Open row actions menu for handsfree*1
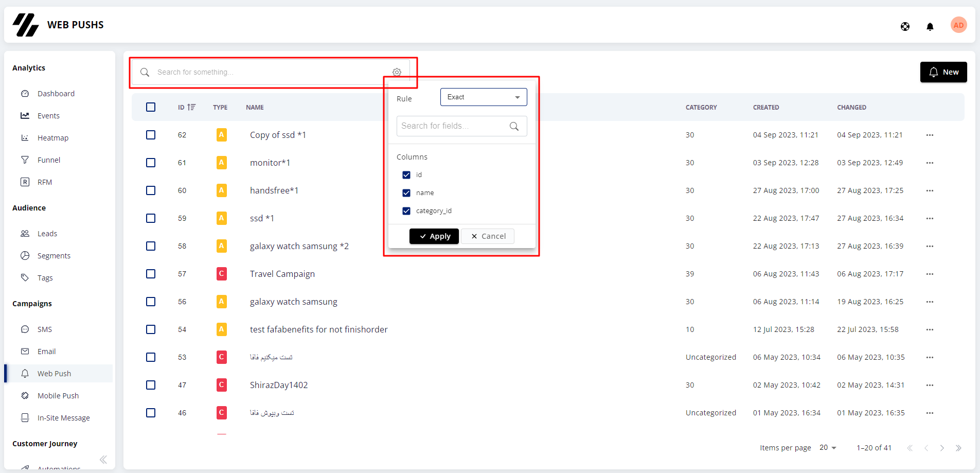 (x=930, y=190)
